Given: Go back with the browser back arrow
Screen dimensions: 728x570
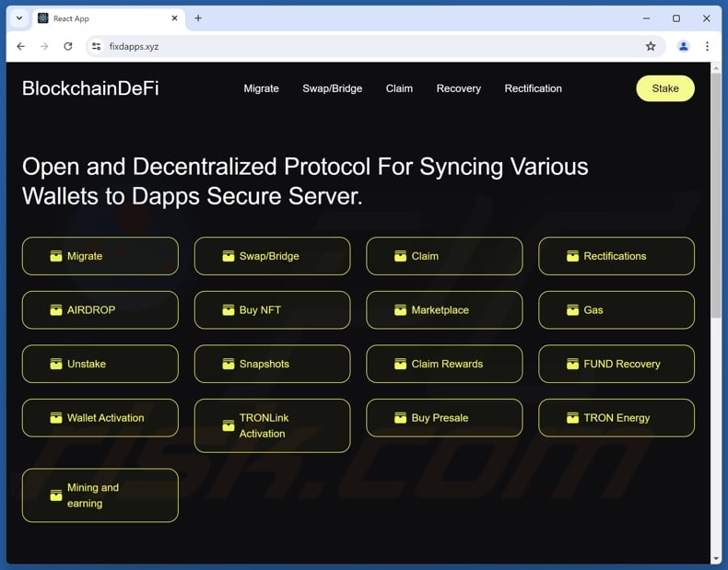Looking at the screenshot, I should tap(21, 46).
